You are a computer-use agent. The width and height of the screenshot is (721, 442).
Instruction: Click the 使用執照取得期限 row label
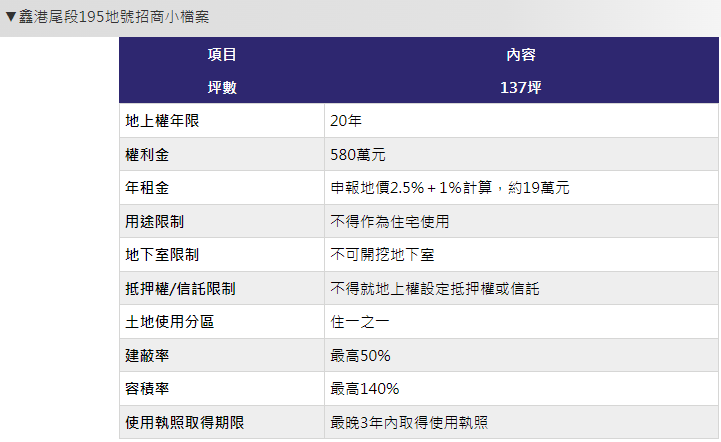tap(184, 422)
